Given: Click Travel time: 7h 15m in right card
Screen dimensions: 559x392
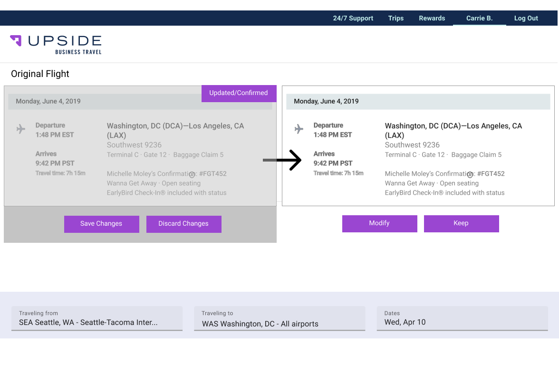Looking at the screenshot, I should click(x=338, y=173).
